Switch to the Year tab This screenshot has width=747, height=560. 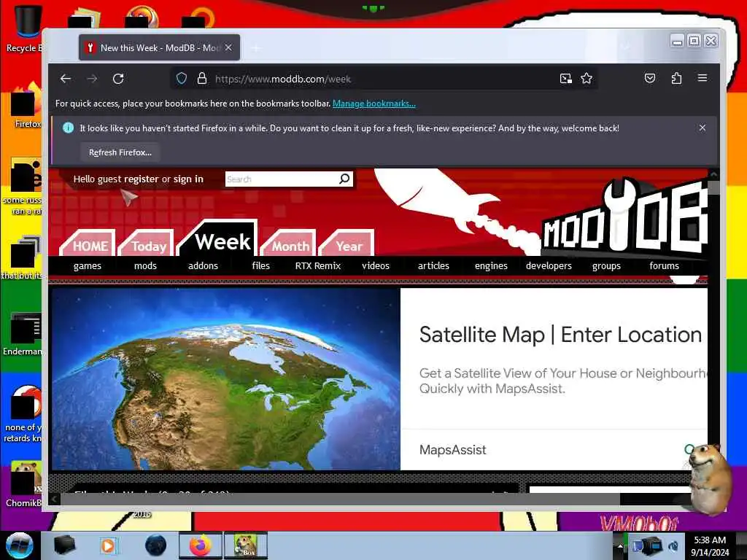click(x=347, y=244)
